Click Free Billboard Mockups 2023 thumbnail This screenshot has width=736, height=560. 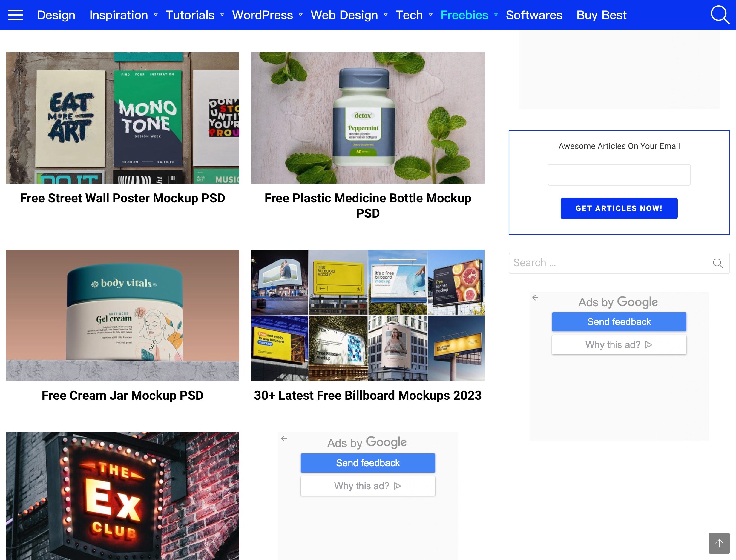(x=368, y=315)
